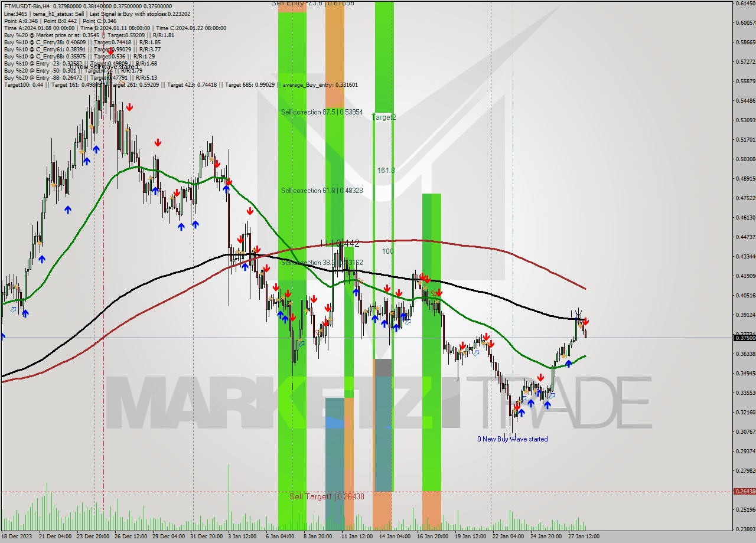This screenshot has width=756, height=543.
Task: Click the current price tag 0.37500
Action: [x=744, y=338]
